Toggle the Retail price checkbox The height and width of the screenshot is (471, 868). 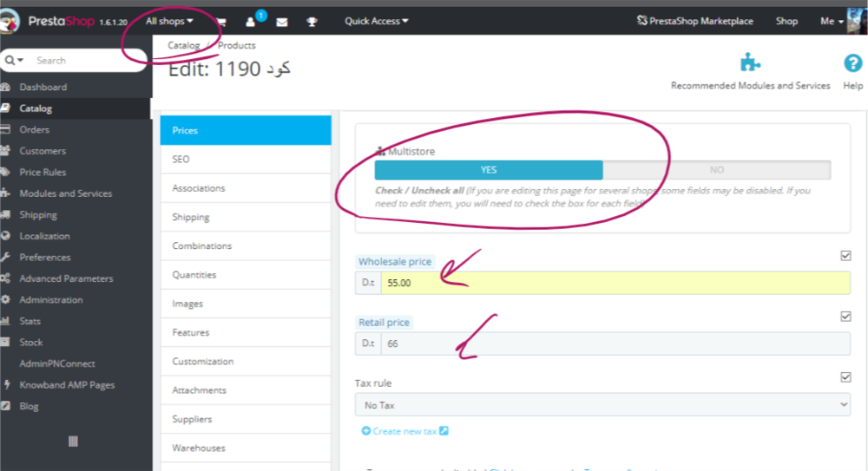pos(845,317)
